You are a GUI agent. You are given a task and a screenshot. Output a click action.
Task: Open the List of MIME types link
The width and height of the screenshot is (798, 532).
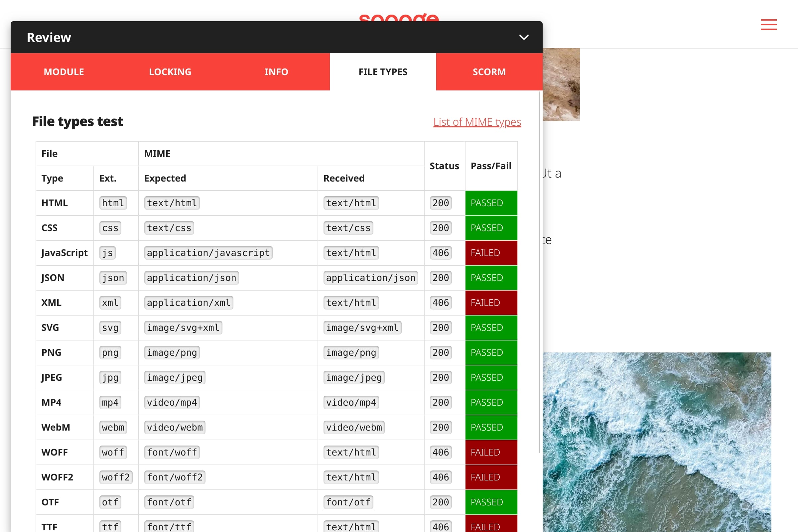(477, 122)
